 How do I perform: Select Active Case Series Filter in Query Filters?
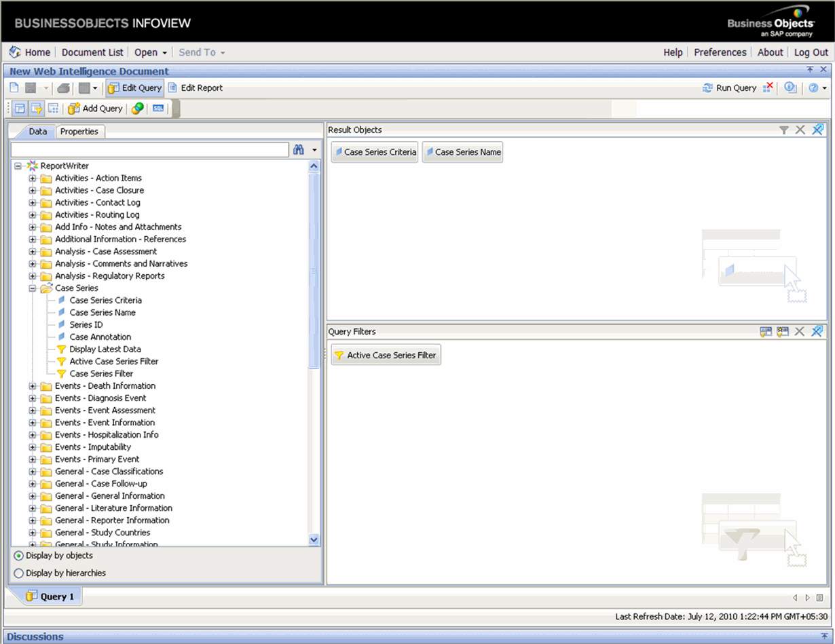(x=386, y=355)
